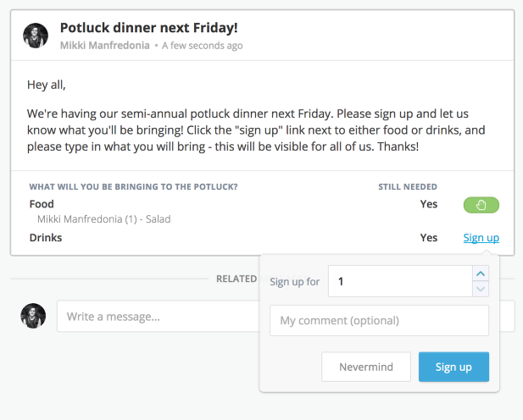Focus the "Sign up for" number field
The image size is (523, 420).
(398, 281)
